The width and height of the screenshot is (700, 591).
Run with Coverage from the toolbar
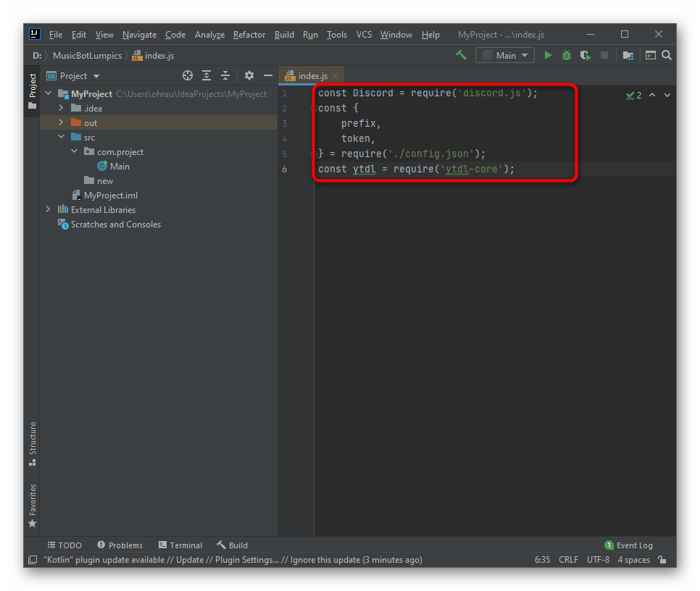pos(585,55)
